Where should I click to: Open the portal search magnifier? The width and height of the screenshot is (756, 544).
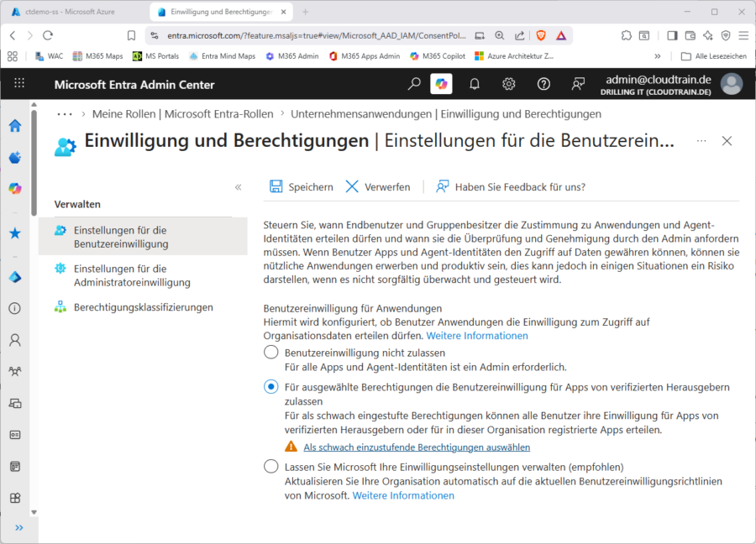pyautogui.click(x=413, y=84)
